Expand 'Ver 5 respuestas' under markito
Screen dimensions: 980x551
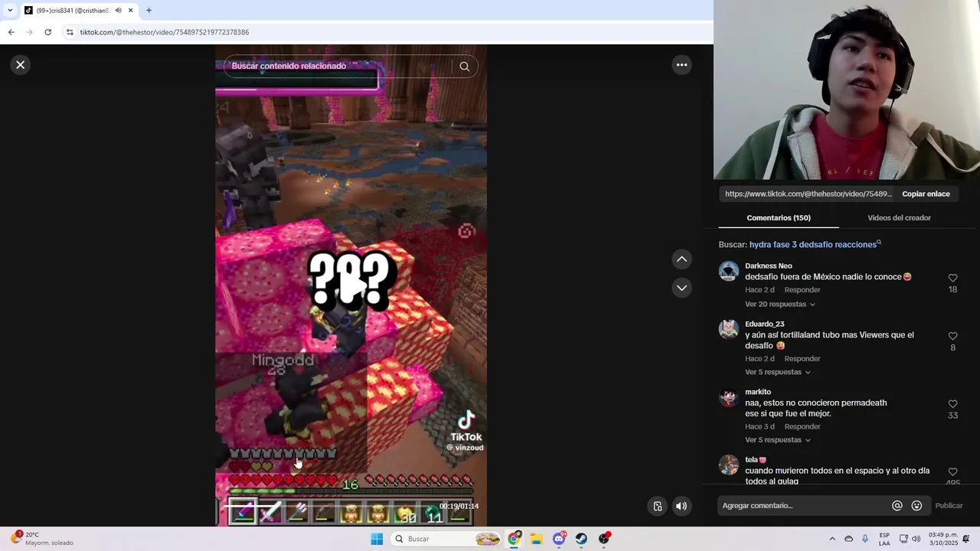coord(778,440)
